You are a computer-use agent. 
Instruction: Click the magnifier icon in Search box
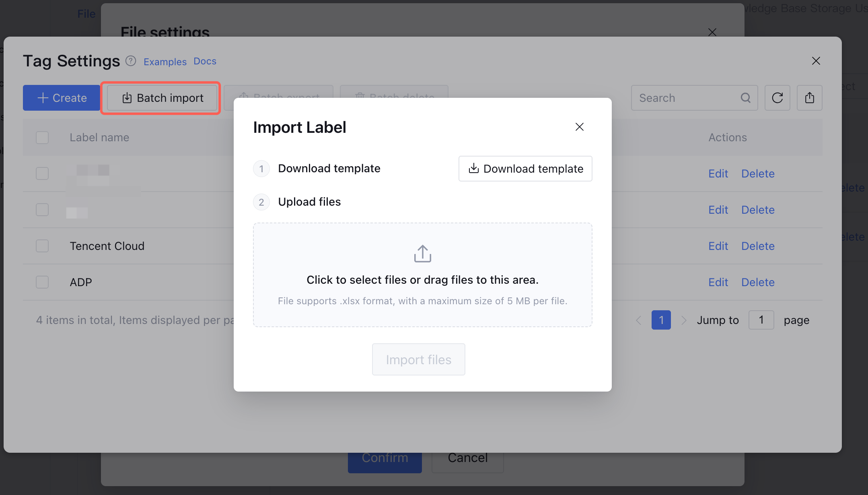(x=745, y=98)
